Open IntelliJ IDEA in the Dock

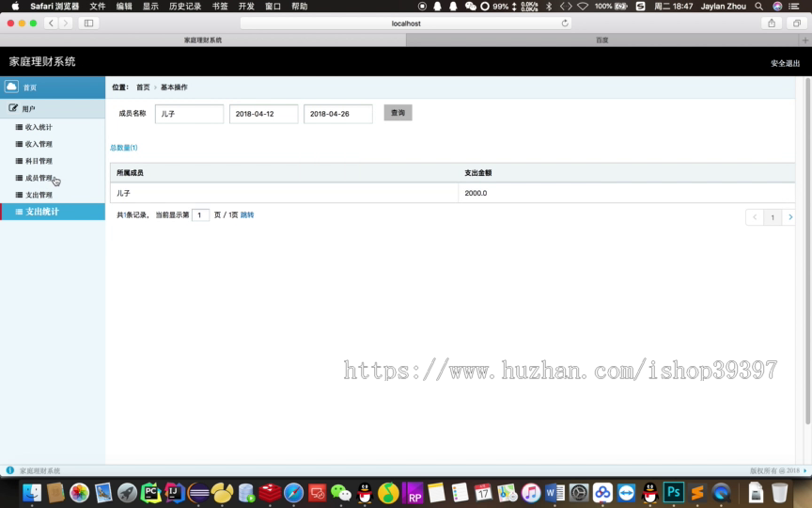(175, 492)
